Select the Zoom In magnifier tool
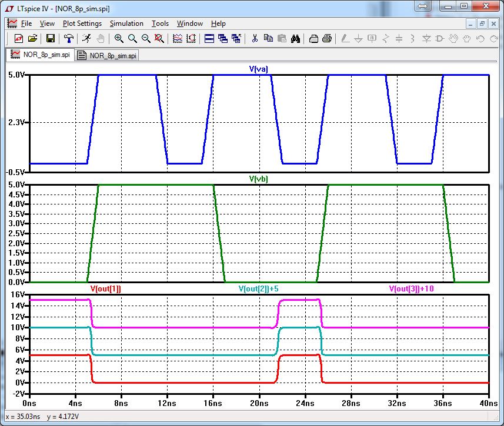The height and width of the screenshot is (426, 504). pos(119,39)
